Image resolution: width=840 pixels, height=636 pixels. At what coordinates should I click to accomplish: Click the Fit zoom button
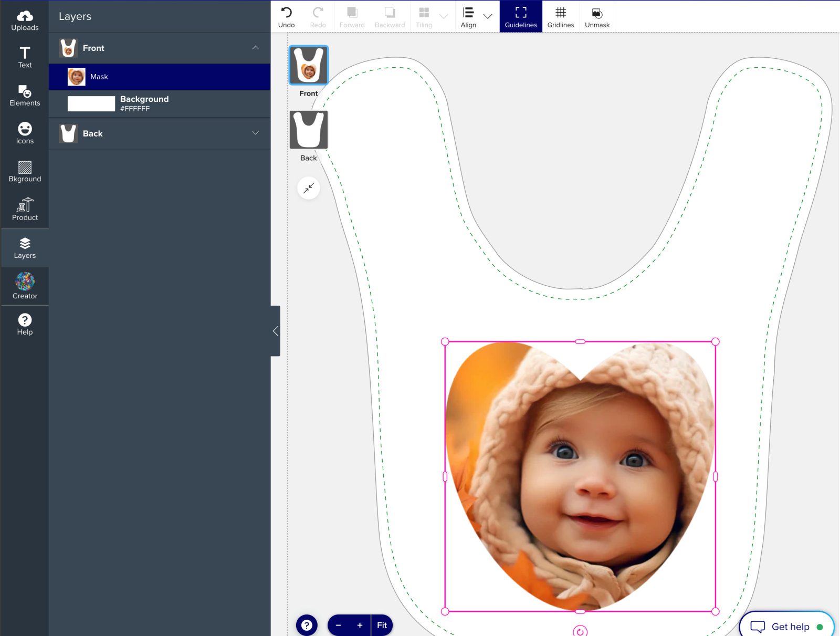tap(382, 625)
